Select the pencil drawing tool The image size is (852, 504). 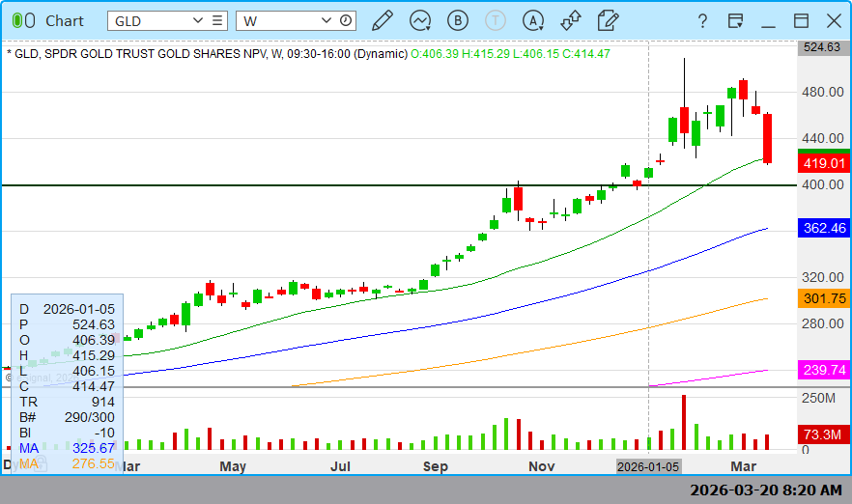click(383, 20)
